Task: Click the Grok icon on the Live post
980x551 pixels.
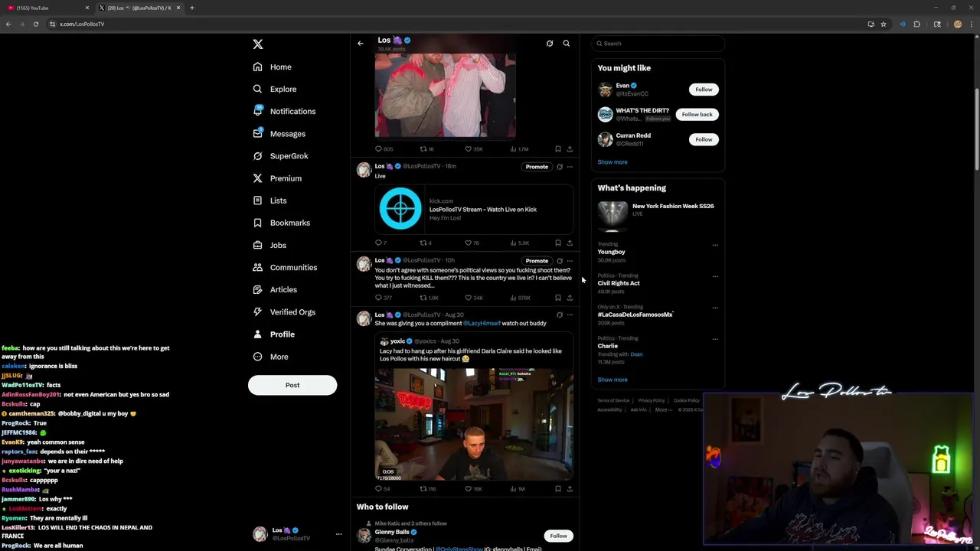Action: [560, 167]
